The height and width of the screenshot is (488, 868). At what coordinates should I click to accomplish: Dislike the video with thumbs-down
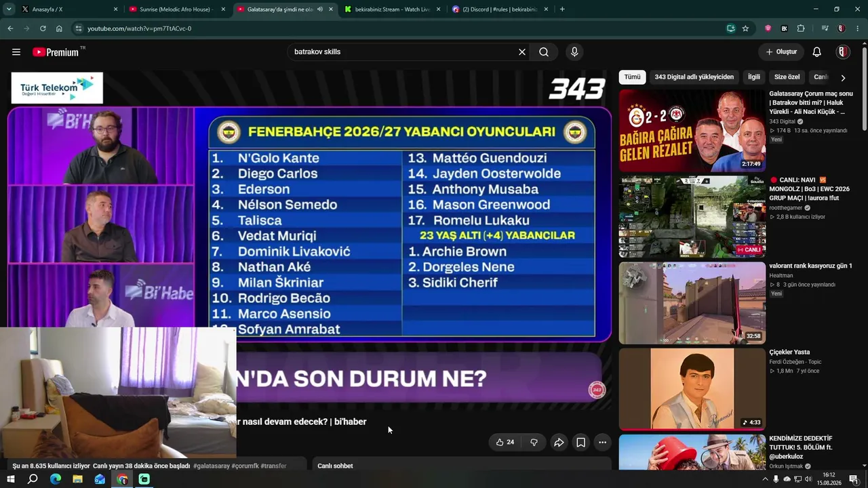(534, 443)
